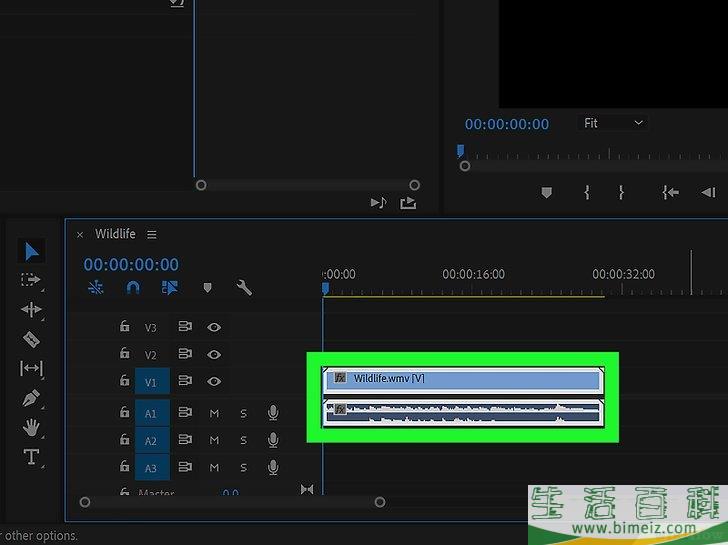Toggle sync lock on A3

click(185, 466)
